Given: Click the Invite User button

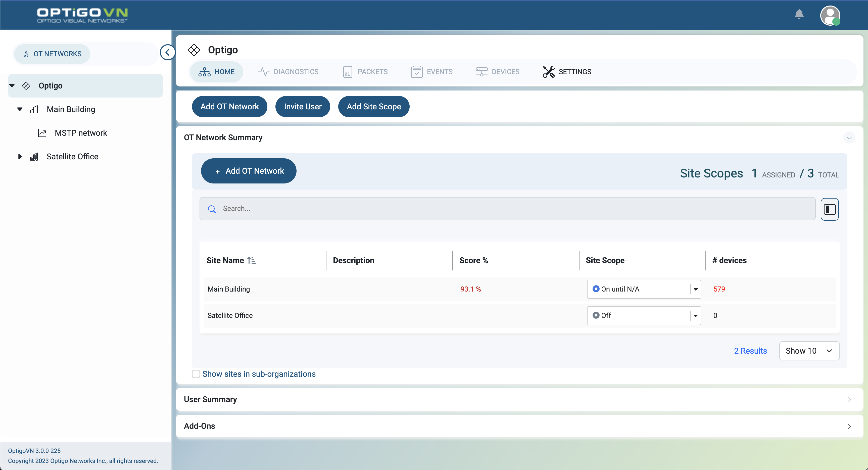Looking at the screenshot, I should 302,107.
